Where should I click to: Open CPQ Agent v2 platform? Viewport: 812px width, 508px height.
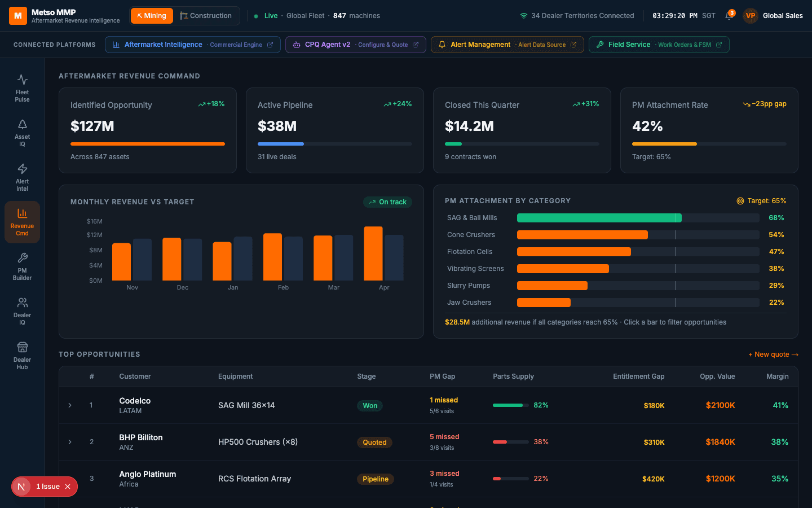point(355,45)
